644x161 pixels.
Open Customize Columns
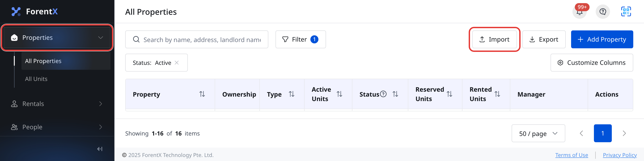click(x=591, y=63)
